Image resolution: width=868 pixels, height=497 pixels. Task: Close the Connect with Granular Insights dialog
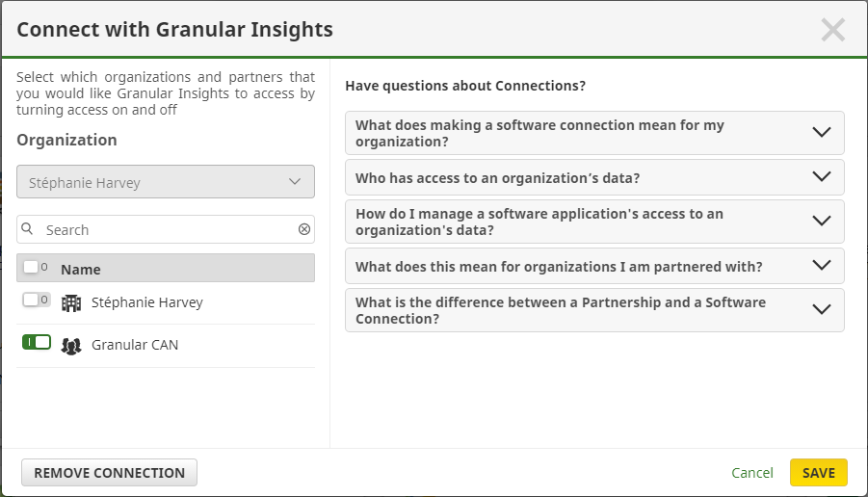click(x=832, y=30)
